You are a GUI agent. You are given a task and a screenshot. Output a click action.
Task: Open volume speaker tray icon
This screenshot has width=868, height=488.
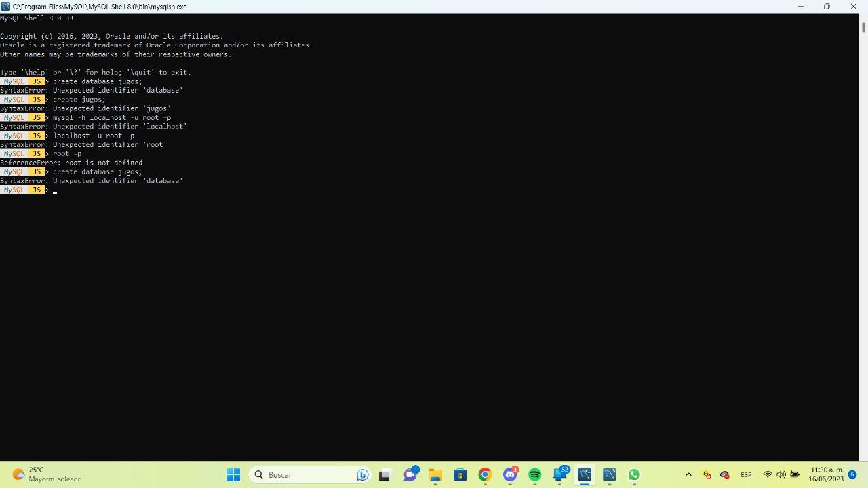pos(781,474)
